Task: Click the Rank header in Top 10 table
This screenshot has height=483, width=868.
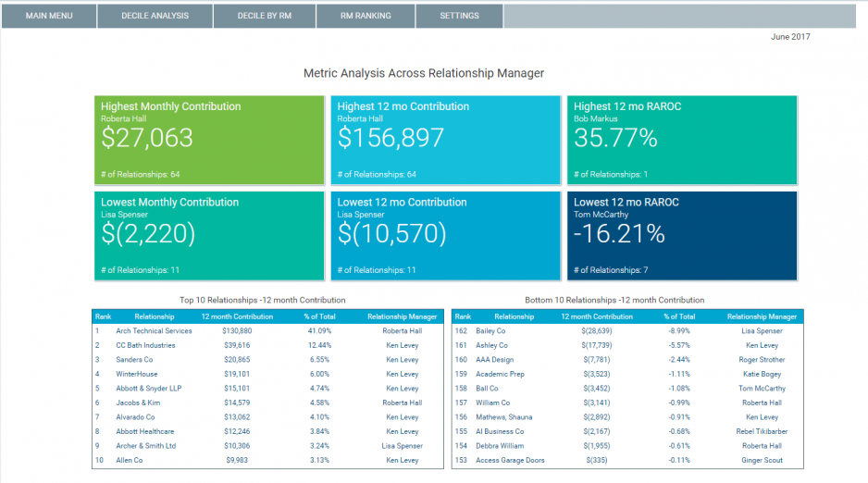Action: coord(103,316)
